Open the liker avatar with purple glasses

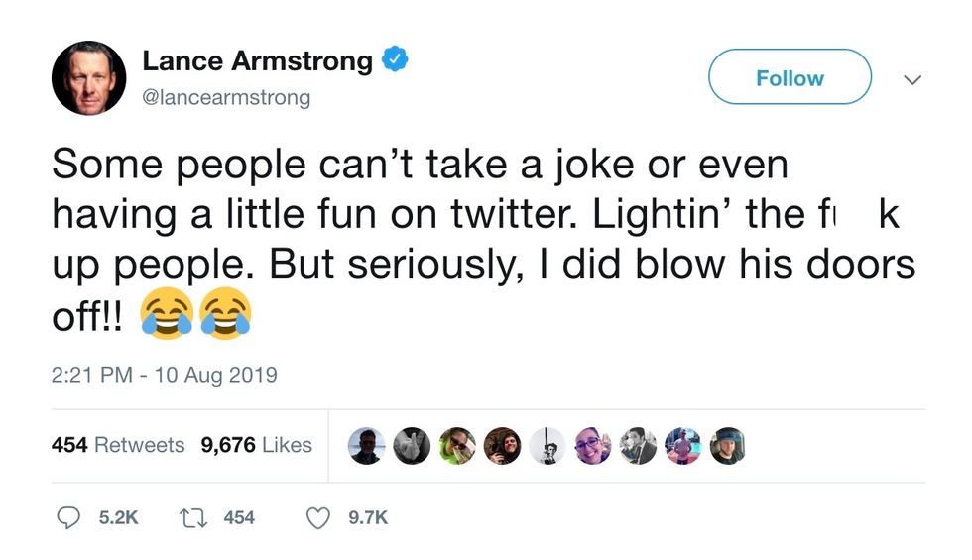coord(592,447)
